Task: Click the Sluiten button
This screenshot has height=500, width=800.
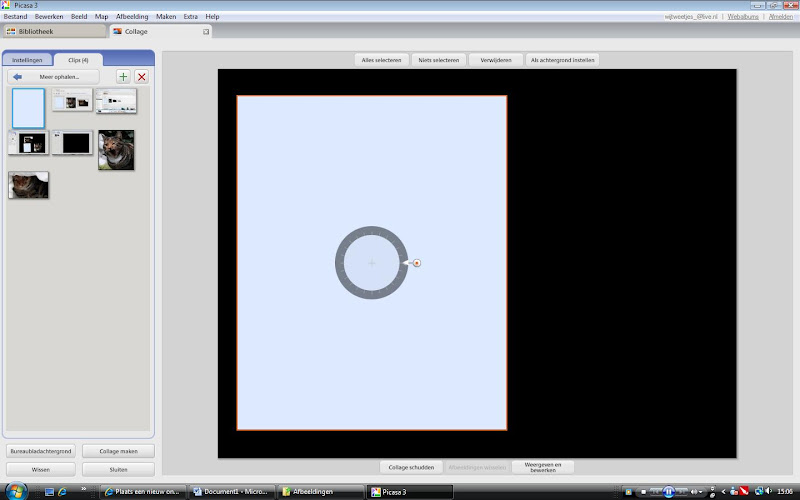Action: pyautogui.click(x=118, y=469)
